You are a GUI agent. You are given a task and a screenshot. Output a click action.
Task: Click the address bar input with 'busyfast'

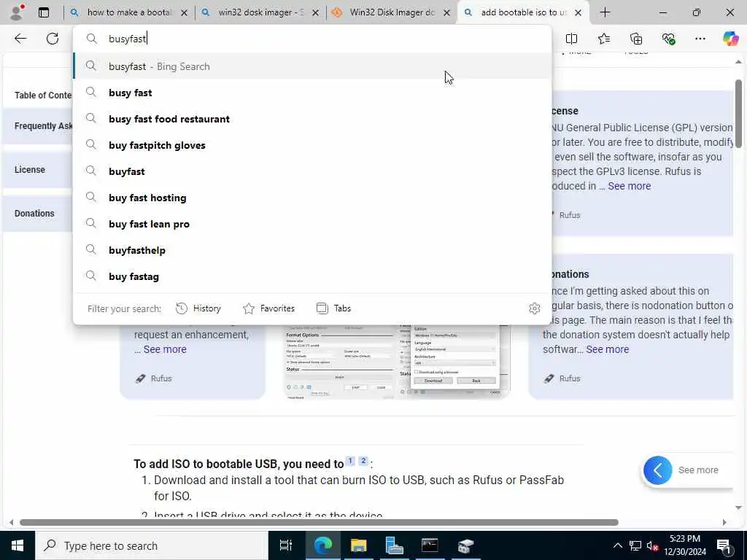pos(312,39)
